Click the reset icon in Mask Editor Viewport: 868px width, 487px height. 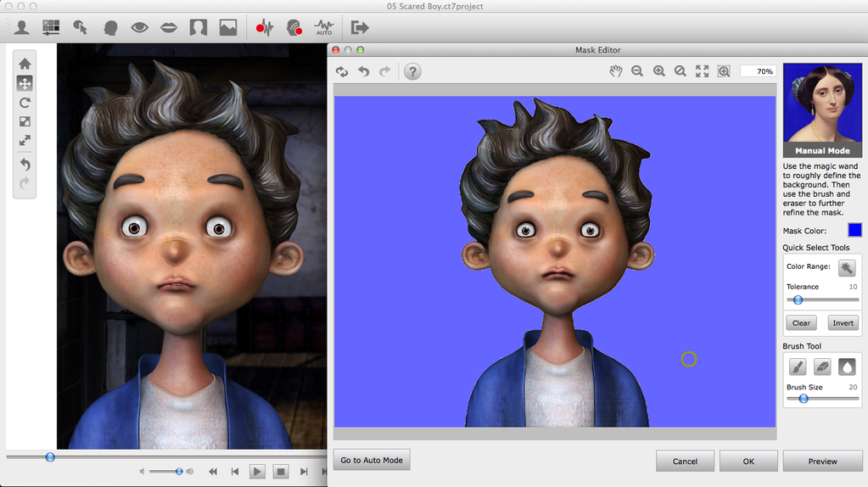click(342, 71)
